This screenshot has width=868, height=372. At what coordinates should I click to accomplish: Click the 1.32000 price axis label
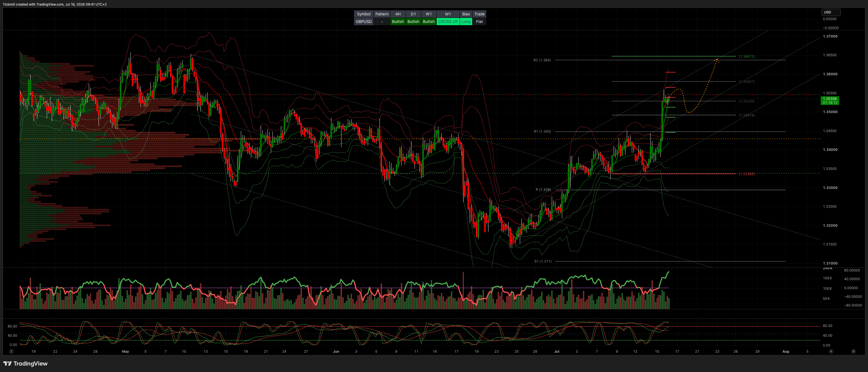click(x=830, y=226)
